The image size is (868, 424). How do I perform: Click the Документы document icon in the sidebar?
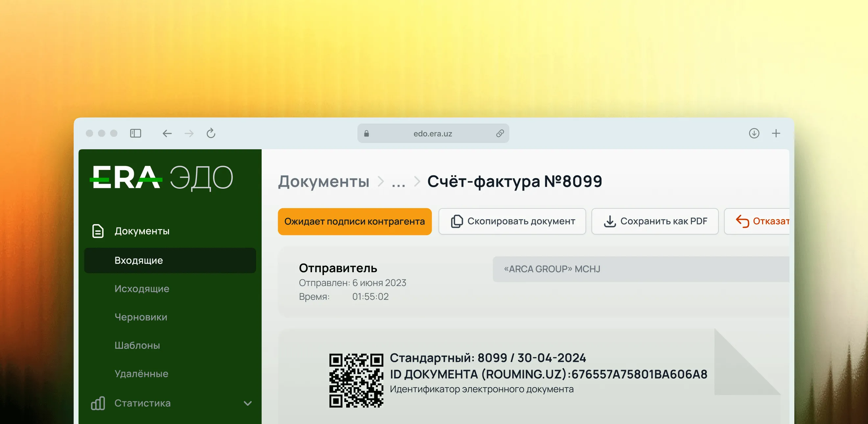pyautogui.click(x=98, y=231)
